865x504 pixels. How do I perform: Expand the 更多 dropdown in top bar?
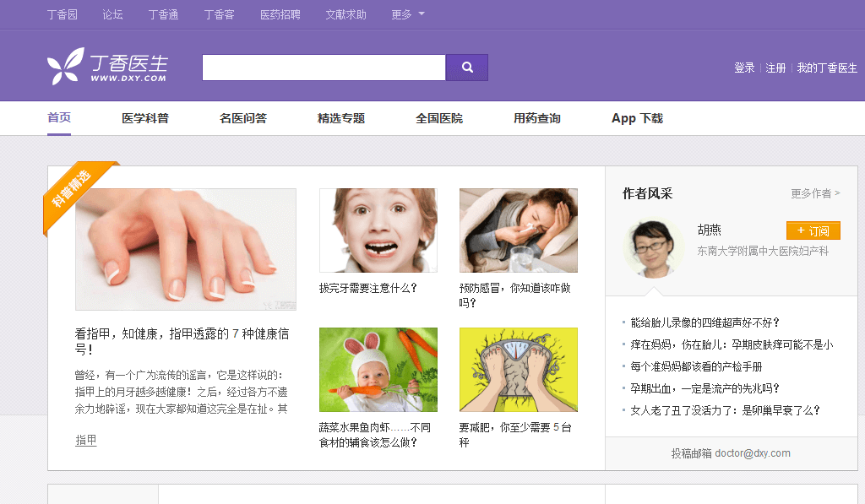tap(408, 14)
